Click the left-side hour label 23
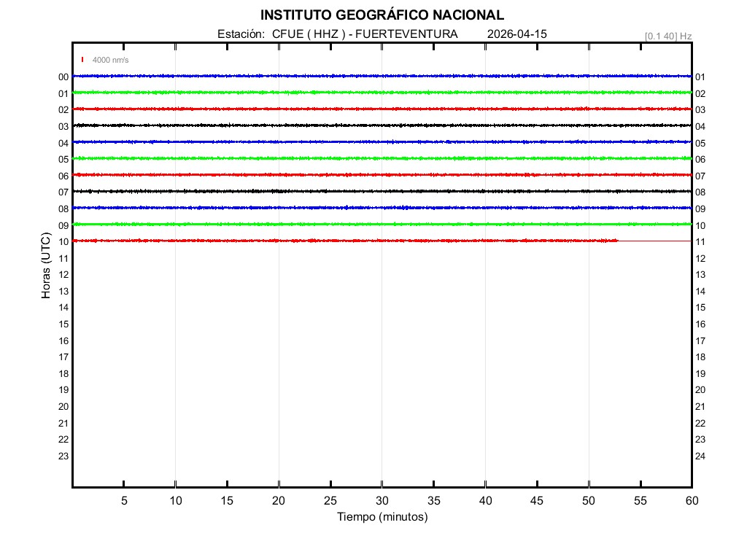 63,456
